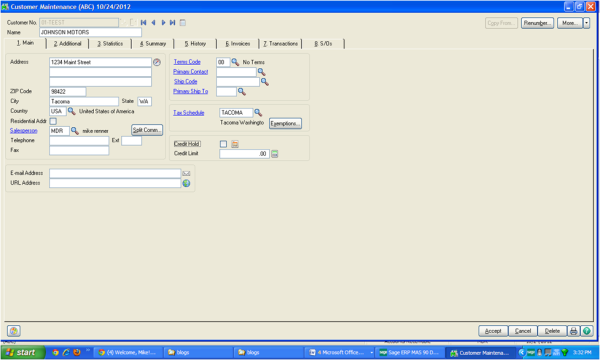The height and width of the screenshot is (360, 600).
Task: Toggle Residential Address checkbox
Action: pos(53,121)
